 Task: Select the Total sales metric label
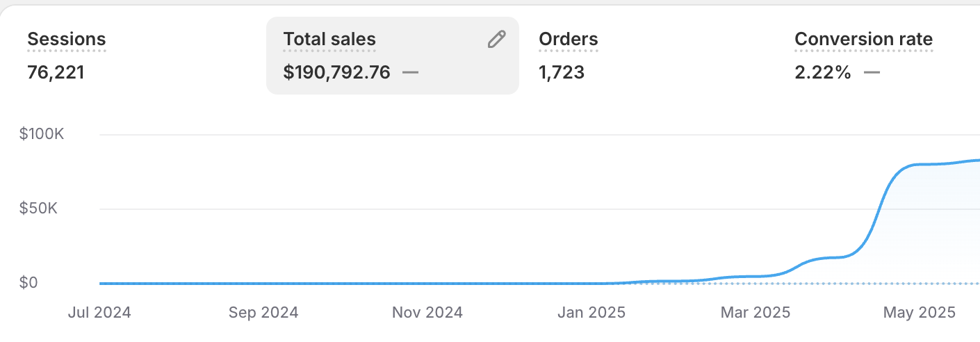point(329,40)
